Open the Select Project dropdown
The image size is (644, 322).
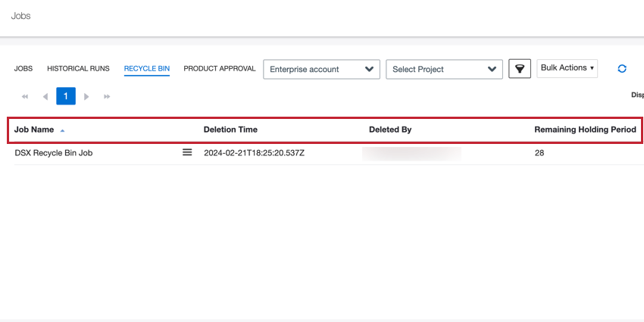click(445, 70)
